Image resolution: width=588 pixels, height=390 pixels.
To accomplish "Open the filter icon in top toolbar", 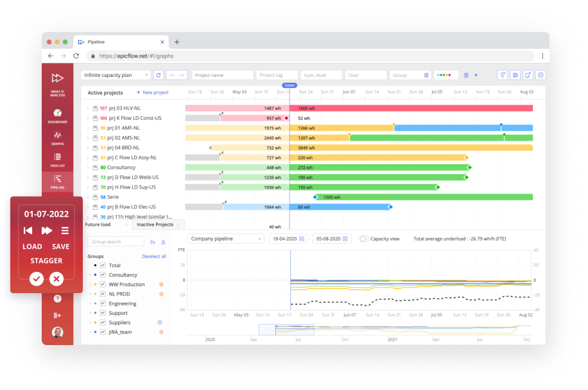I will (x=503, y=75).
